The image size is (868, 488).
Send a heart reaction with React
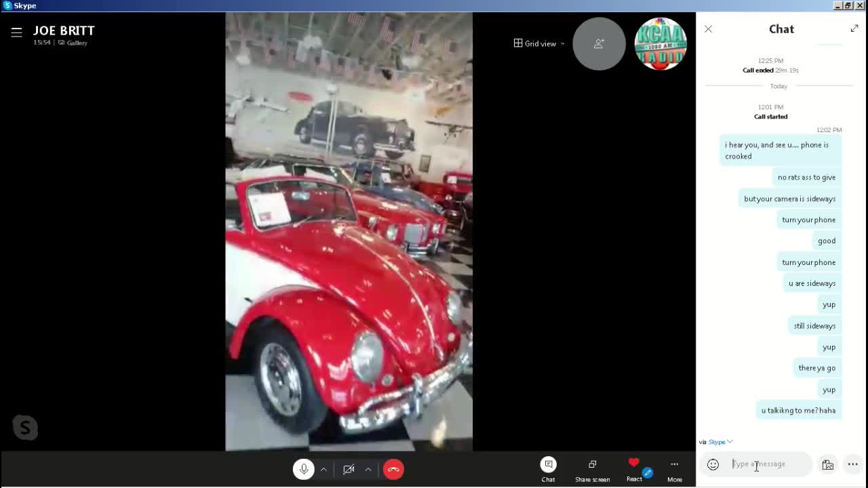click(x=634, y=469)
